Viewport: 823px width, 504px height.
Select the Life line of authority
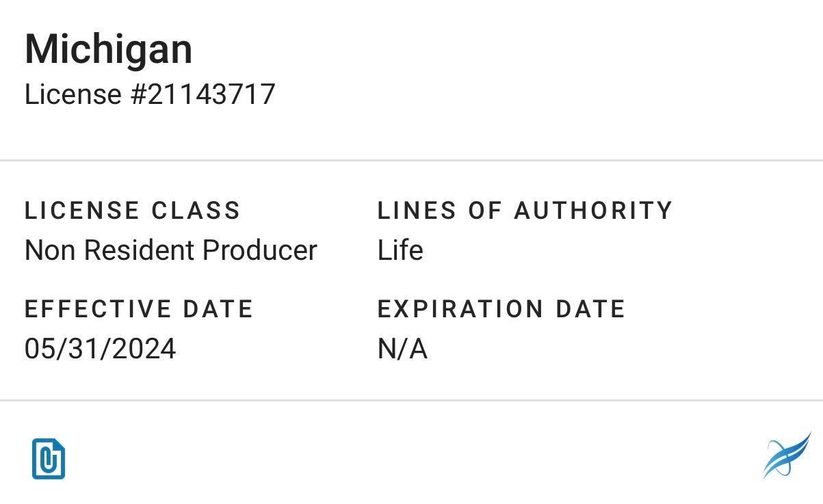coord(400,250)
